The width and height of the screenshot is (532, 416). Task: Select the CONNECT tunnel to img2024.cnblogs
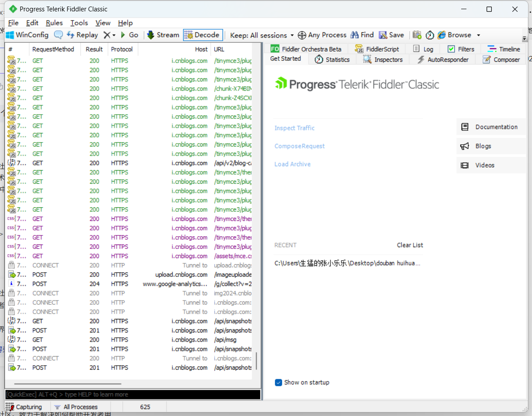tap(129, 293)
